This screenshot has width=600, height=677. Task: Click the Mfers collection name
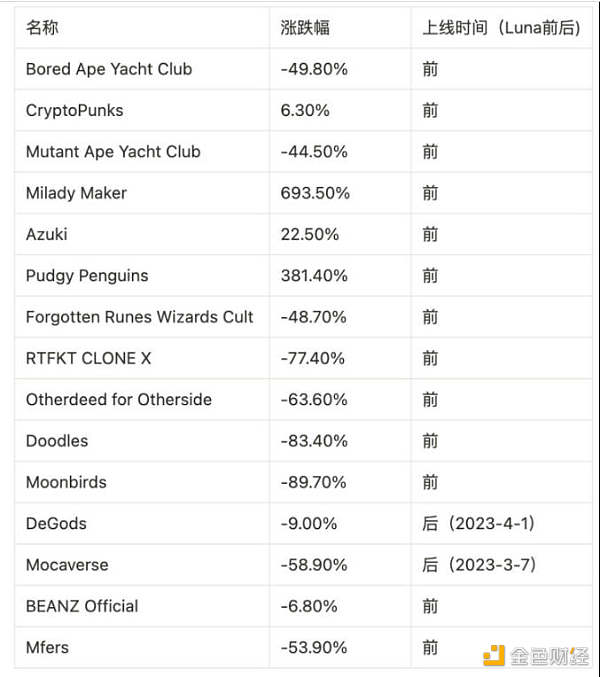[x=48, y=647]
